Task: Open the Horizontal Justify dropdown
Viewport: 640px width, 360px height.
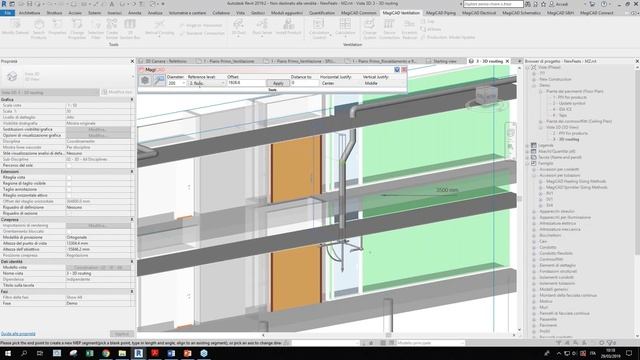Action: coord(339,83)
